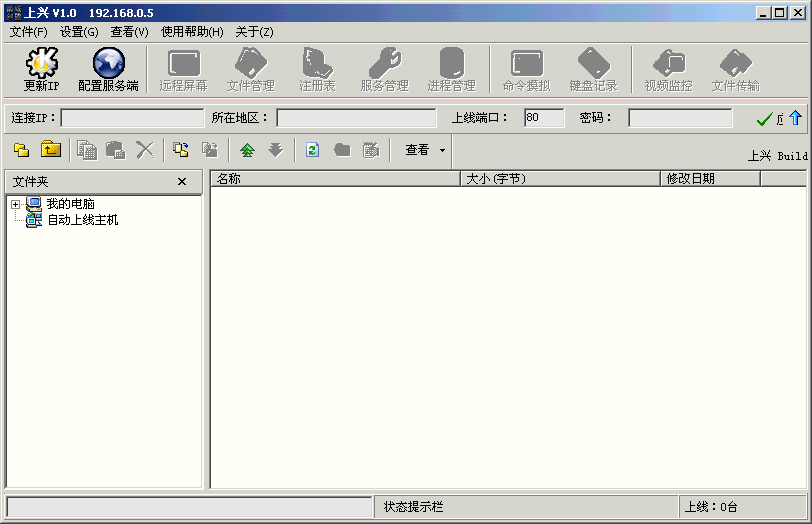Screen dimensions: 812x524
Task: Click the 远程屏幕 toolbar icon
Action: [x=183, y=68]
